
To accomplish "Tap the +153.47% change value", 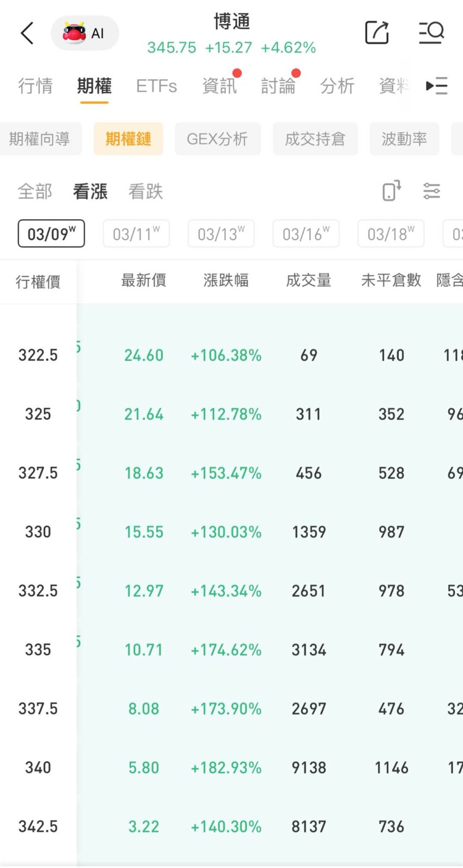I will pyautogui.click(x=226, y=473).
